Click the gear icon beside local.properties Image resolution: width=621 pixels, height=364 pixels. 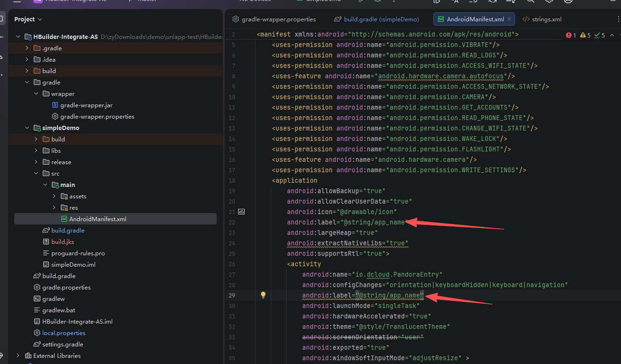pos(37,333)
